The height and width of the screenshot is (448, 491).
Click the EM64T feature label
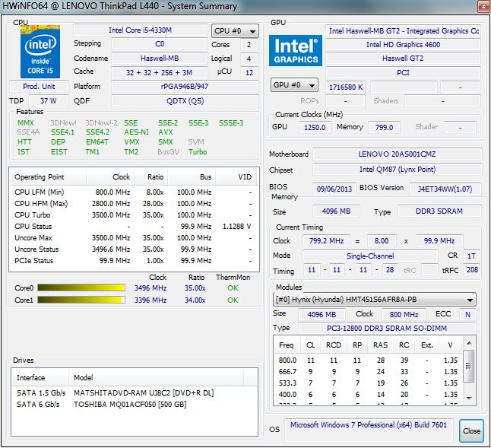(x=97, y=142)
